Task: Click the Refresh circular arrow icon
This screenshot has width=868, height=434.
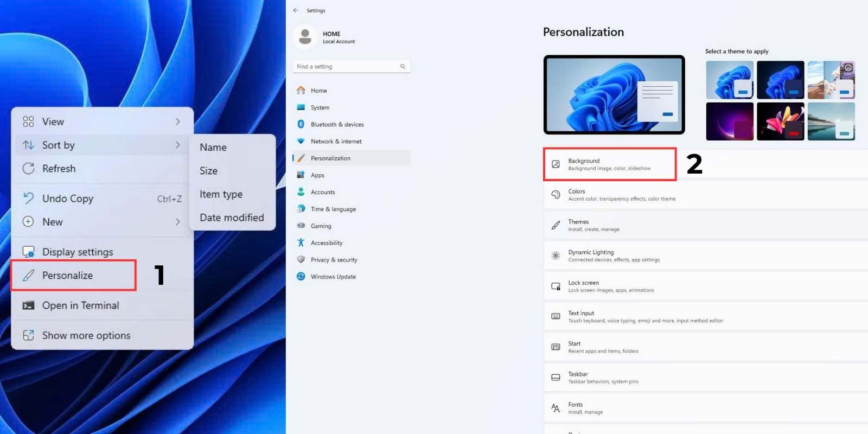Action: [28, 168]
